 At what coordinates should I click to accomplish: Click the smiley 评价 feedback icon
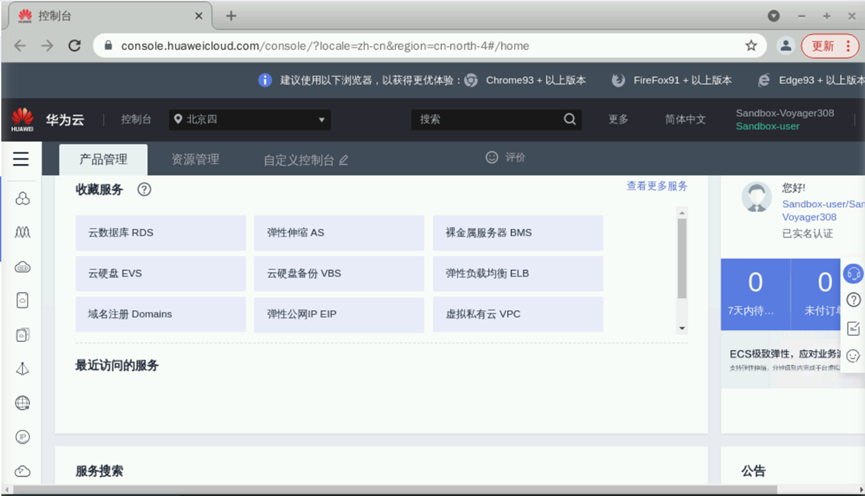coord(492,157)
